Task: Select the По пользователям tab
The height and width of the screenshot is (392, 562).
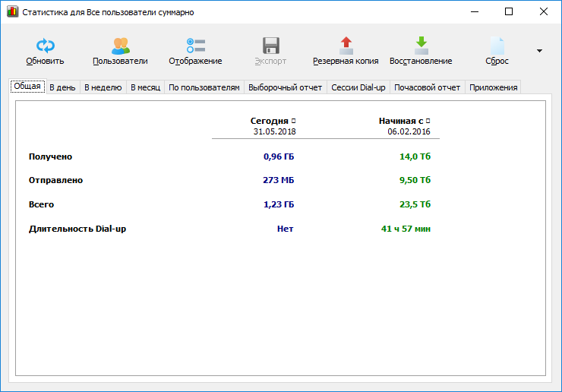Action: (204, 87)
